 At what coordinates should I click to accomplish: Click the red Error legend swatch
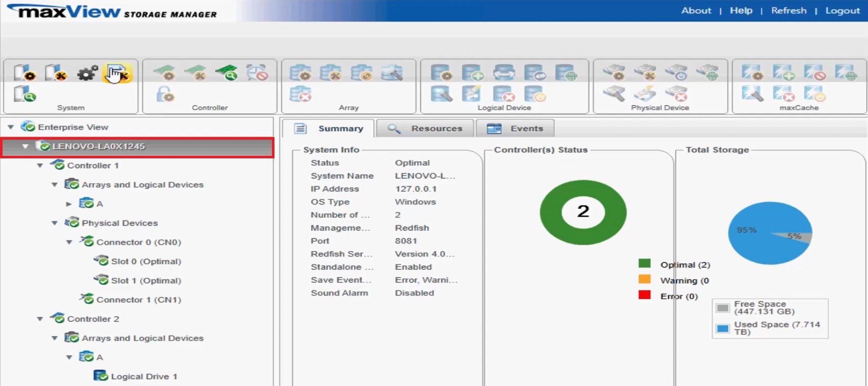point(645,295)
